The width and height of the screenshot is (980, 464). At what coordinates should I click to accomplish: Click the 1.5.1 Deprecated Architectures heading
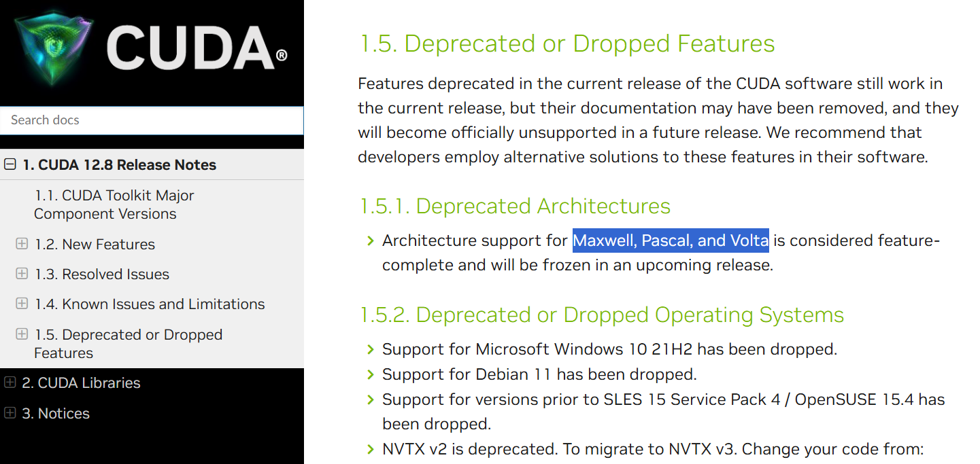click(x=514, y=206)
